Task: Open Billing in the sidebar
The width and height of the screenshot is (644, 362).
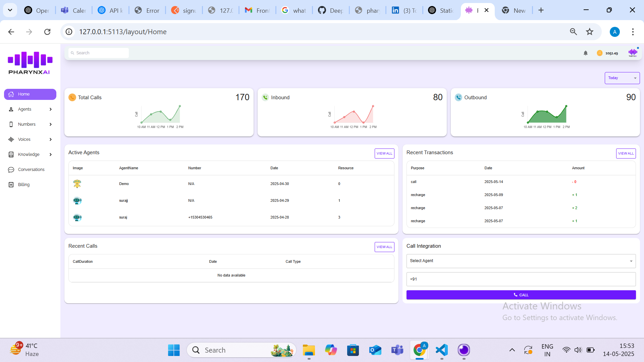Action: click(x=23, y=185)
